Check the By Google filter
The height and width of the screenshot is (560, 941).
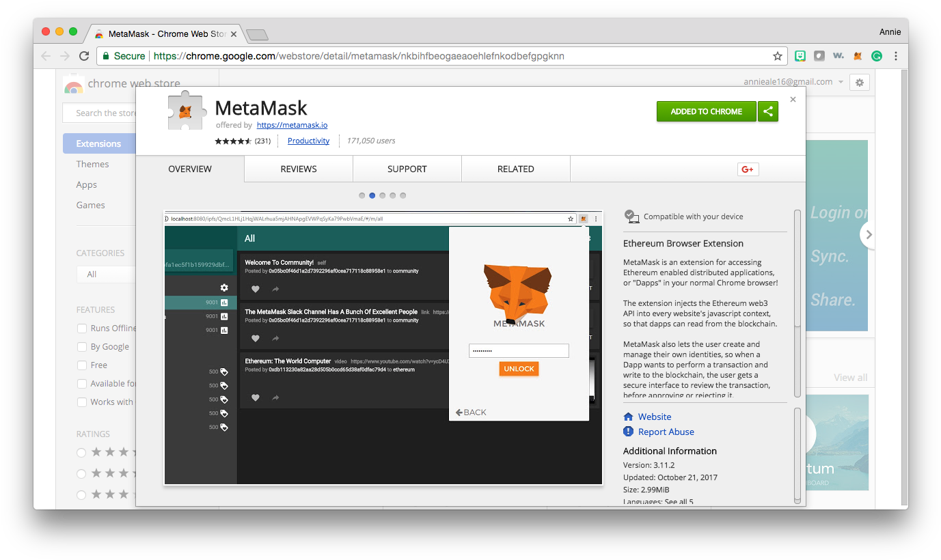(x=82, y=347)
